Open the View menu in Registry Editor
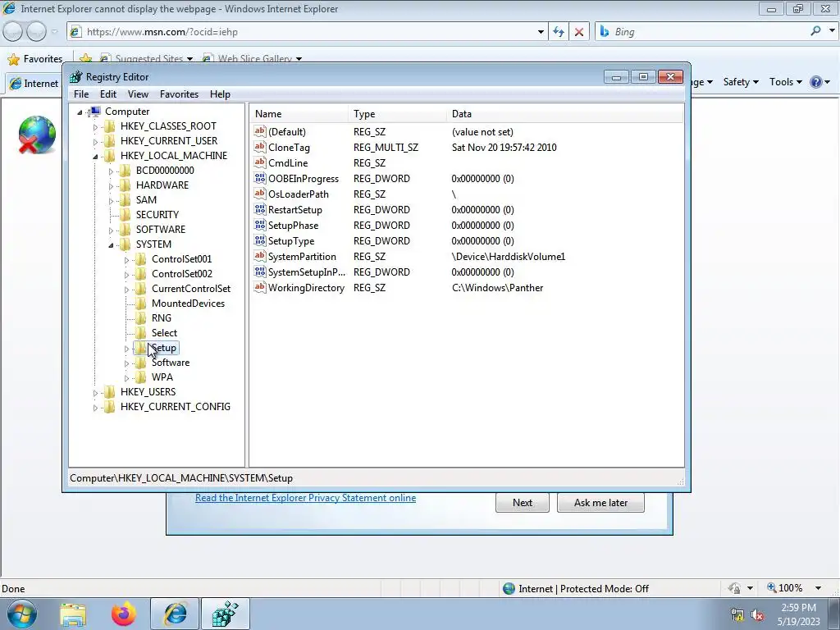This screenshot has width=840, height=630. point(138,94)
